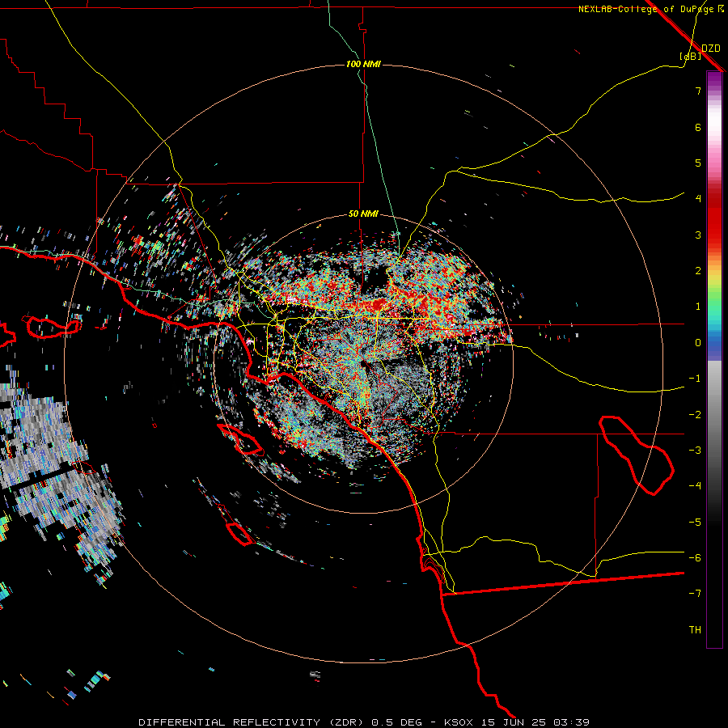Viewport: 728px width, 728px height.
Task: Click the -6 dB value on the color scale
Action: click(x=695, y=558)
